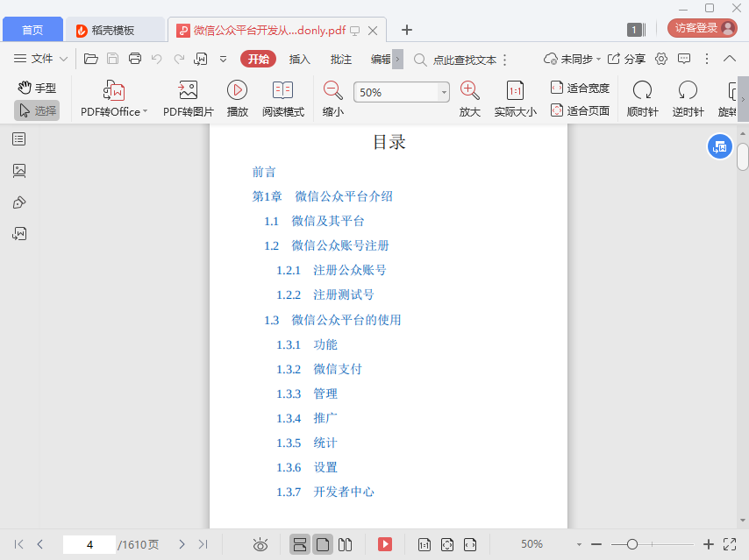Screen dimensions: 749x560
Task: Convert PDF to image
Action: [x=189, y=99]
